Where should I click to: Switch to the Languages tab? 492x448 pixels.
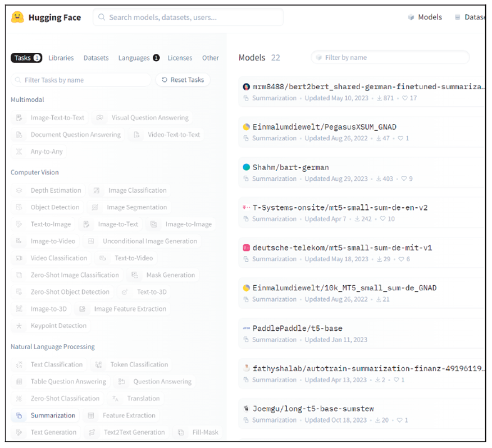point(139,58)
